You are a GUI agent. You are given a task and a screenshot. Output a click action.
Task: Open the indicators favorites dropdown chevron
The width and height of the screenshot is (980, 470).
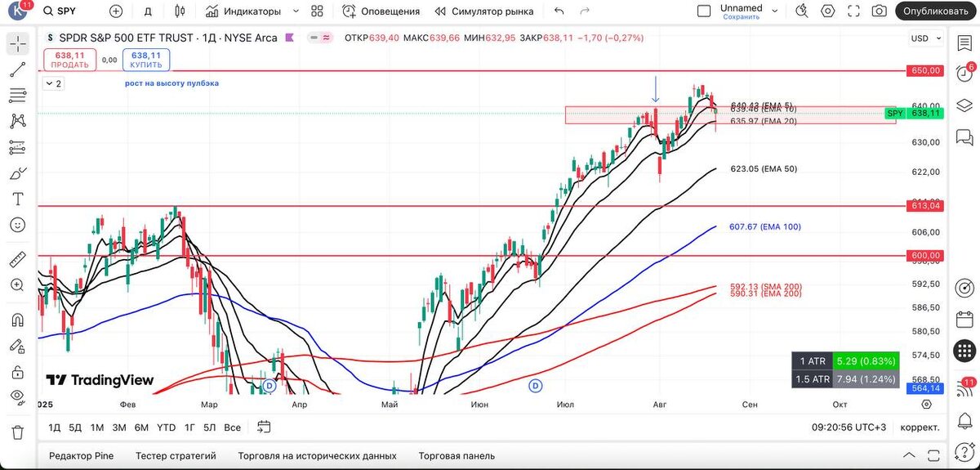295,11
